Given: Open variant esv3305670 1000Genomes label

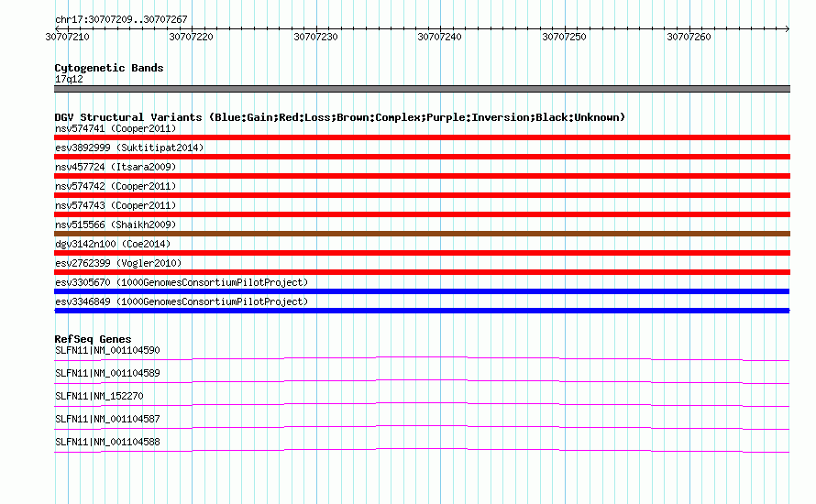Looking at the screenshot, I should 182,282.
